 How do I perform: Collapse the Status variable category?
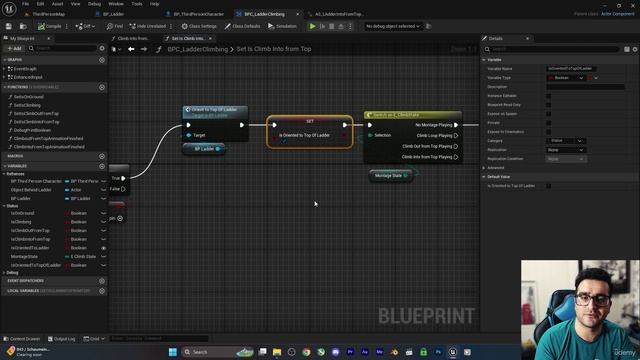(x=4, y=206)
